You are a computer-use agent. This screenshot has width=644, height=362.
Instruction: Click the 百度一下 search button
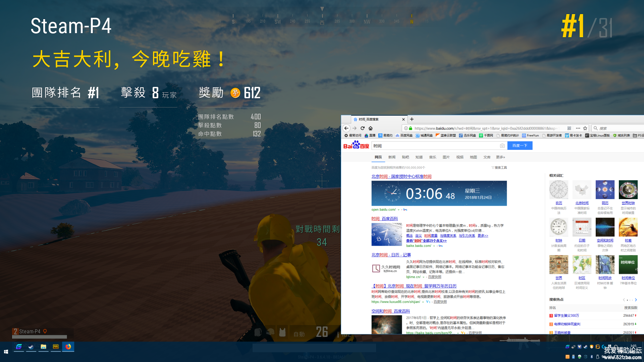(520, 145)
